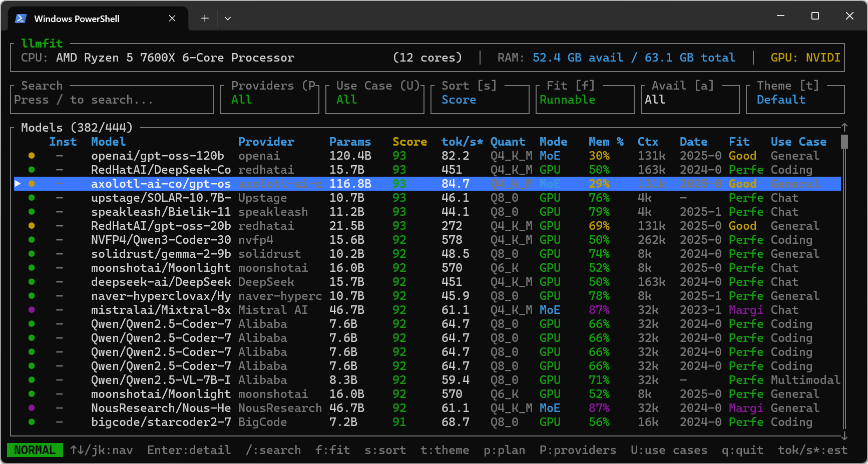Screen dimensions: 868x464
Task: Click purple status dot for mistralai/Mixtral-8x row
Action: click(x=32, y=310)
